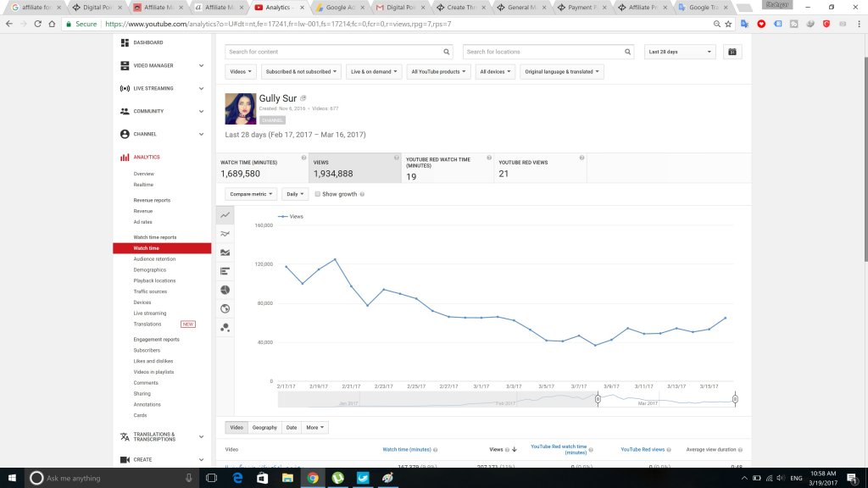This screenshot has width=868, height=488.
Task: Expand the Compare metric dropdown
Action: [251, 194]
